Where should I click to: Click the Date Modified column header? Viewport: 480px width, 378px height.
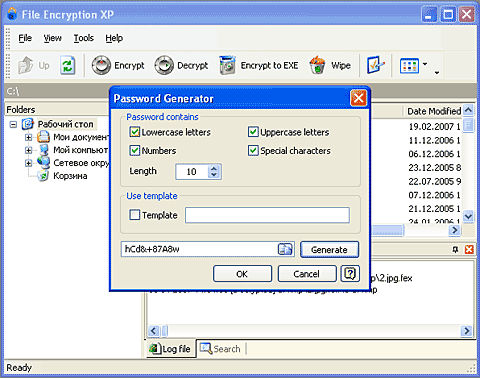click(x=434, y=111)
